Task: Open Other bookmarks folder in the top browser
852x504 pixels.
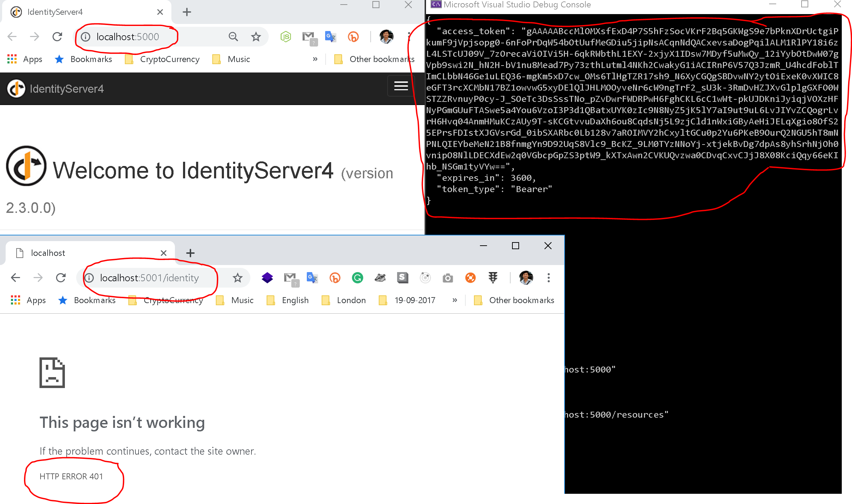Action: 375,59
